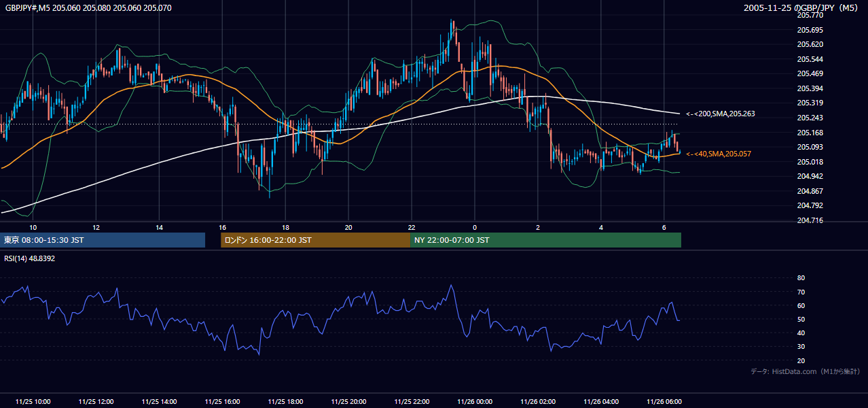Click the 11/25 20:00 date label
868x408 pixels.
348,401
